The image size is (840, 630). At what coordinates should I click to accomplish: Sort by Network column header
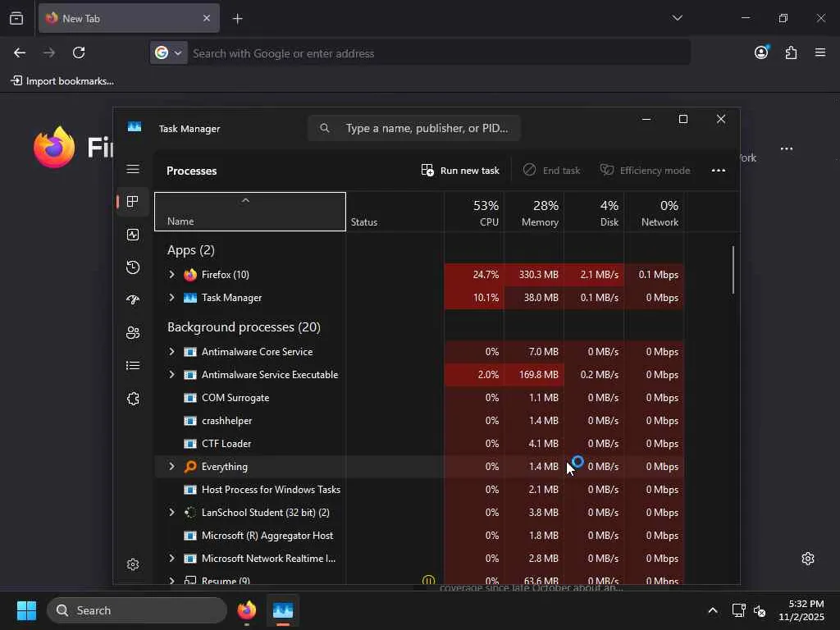(654, 212)
